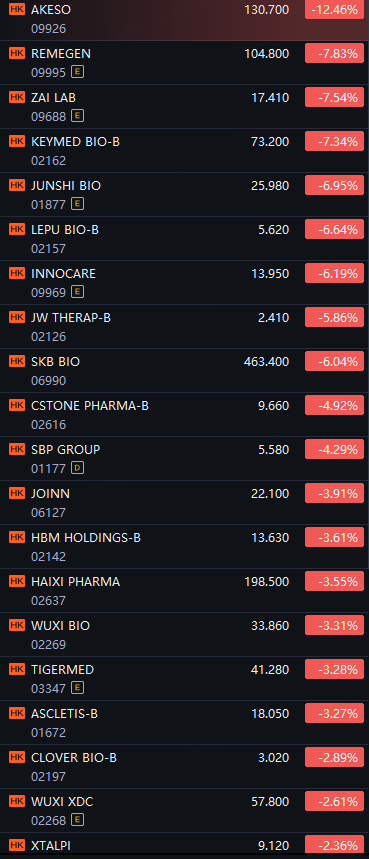
Task: Click the -12.46% change badge for AKESO
Action: click(335, 9)
